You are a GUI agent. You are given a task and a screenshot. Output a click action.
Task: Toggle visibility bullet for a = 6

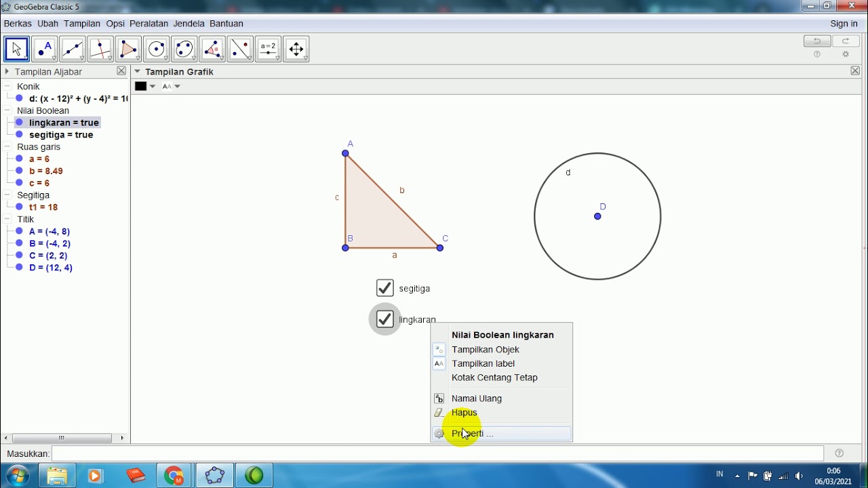20,159
